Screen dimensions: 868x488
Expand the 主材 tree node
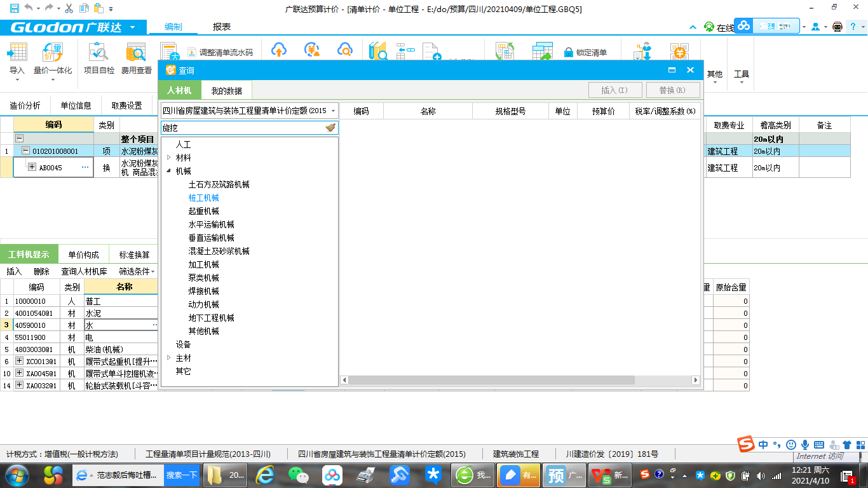pos(168,358)
